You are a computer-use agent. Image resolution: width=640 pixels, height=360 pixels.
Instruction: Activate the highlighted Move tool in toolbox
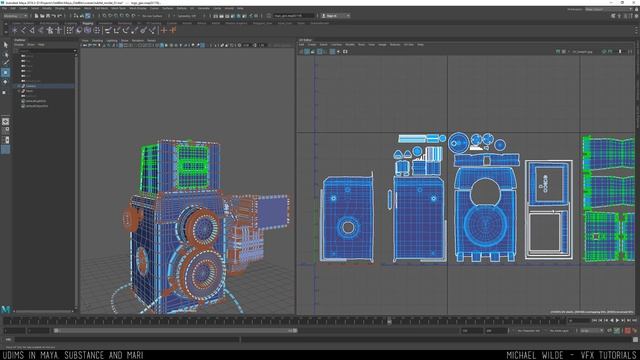coord(5,72)
